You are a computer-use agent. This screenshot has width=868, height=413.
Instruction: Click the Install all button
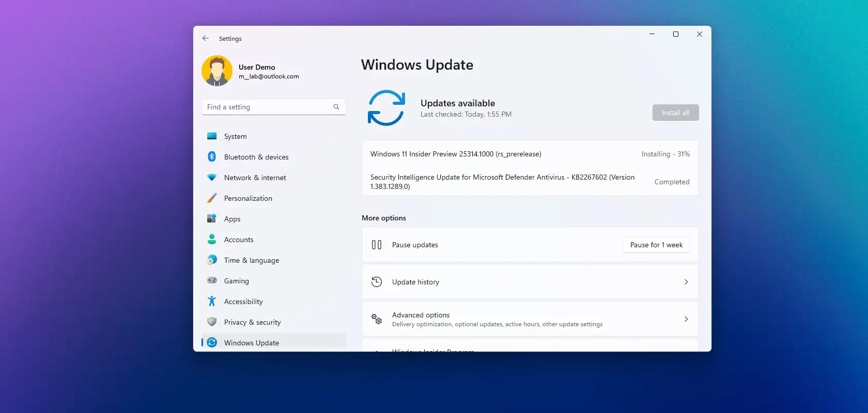[x=675, y=113]
